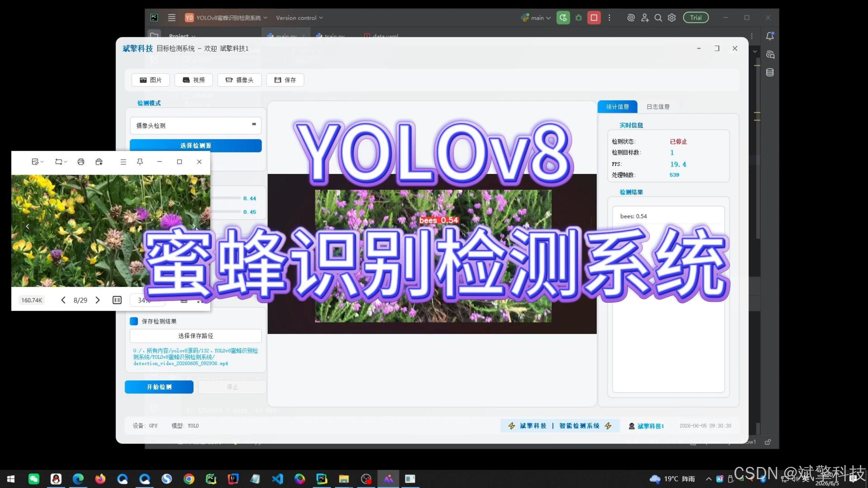
Task: Click the viewer actual size 1:1 icon
Action: [x=117, y=300]
